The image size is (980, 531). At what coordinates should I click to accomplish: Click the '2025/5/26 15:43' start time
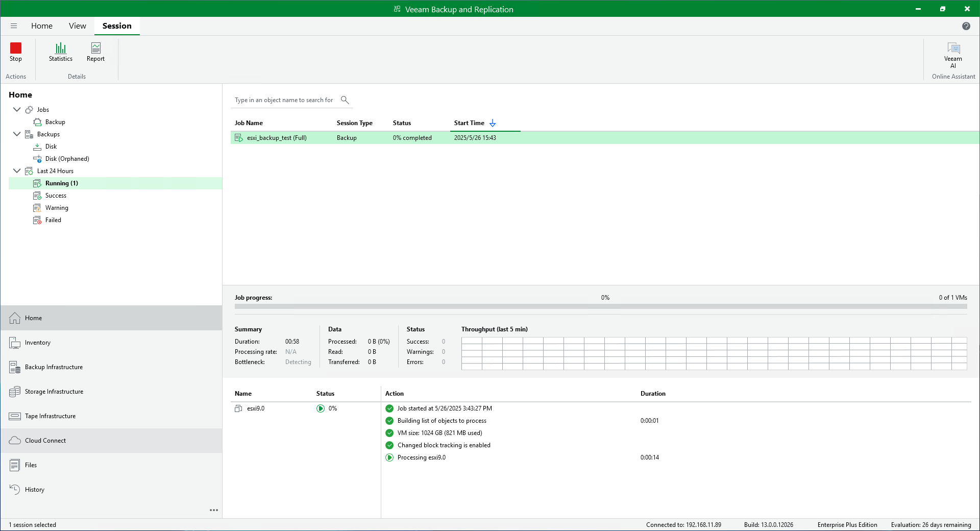tap(475, 138)
